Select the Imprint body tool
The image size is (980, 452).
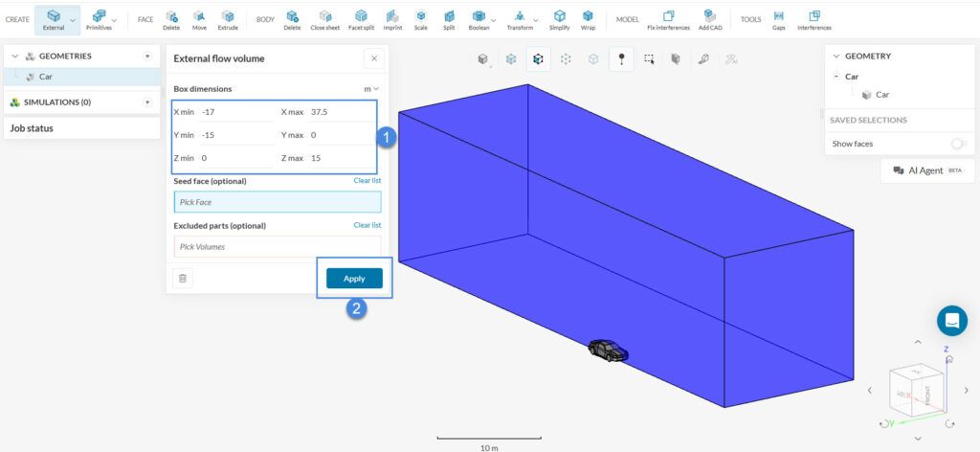tap(390, 18)
